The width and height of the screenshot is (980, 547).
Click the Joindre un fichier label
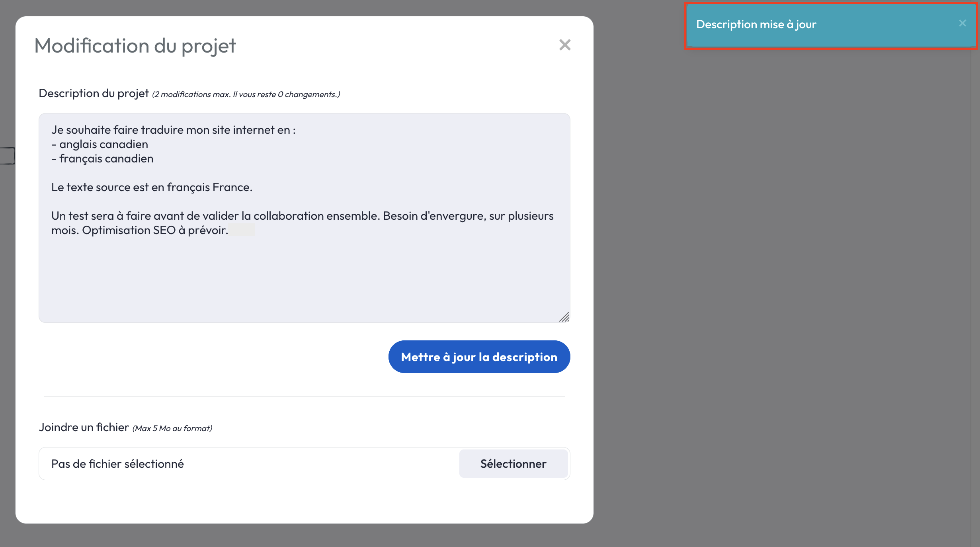[84, 427]
